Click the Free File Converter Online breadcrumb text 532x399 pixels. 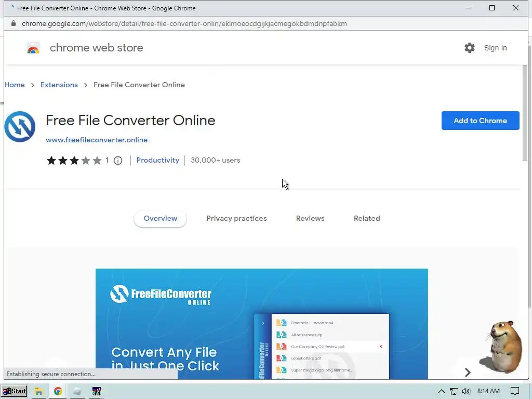pyautogui.click(x=139, y=85)
